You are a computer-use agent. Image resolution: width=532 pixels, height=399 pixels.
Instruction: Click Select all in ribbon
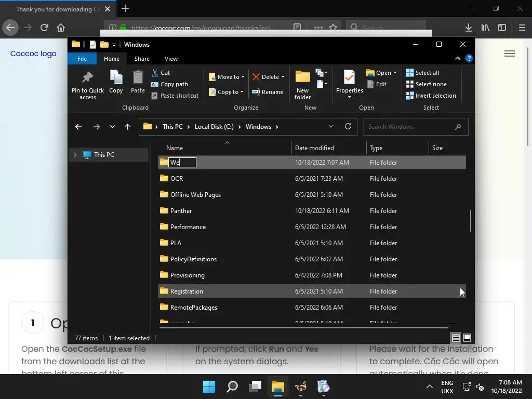click(422, 73)
